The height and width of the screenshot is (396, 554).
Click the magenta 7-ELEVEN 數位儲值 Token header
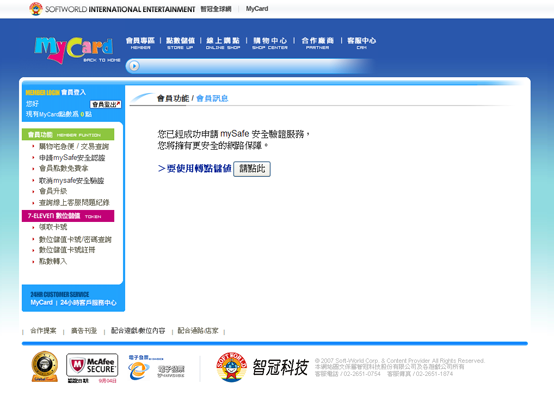pos(68,216)
